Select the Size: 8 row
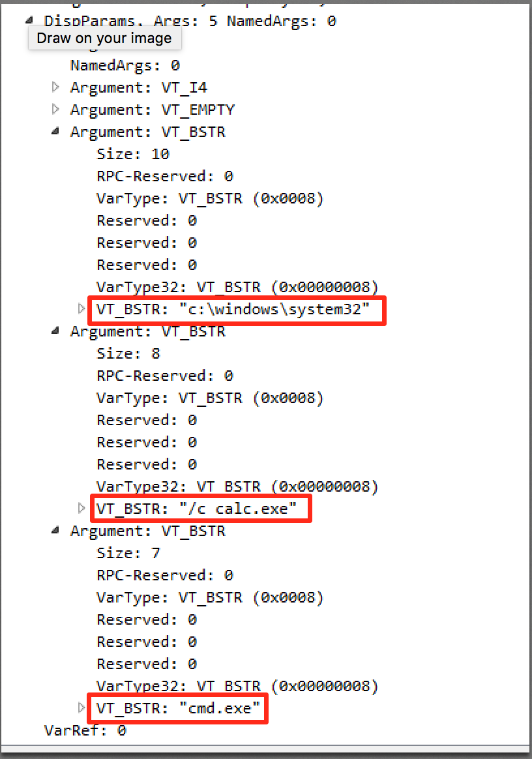 [128, 353]
